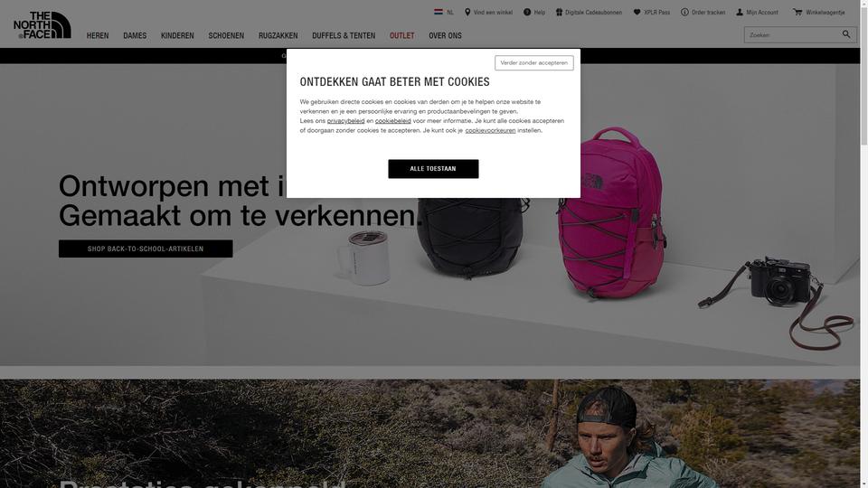The width and height of the screenshot is (868, 488).
Task: Click the Mijn Account person icon
Action: pyautogui.click(x=740, y=12)
